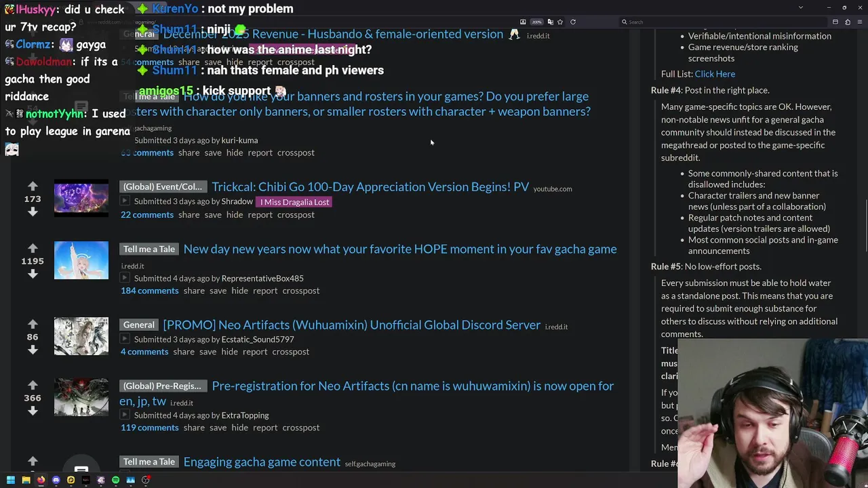Click the toolbar icon left of extensions
The width and height of the screenshot is (868, 488).
point(835,22)
